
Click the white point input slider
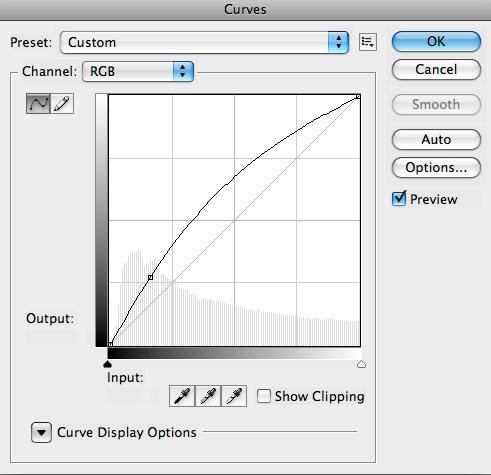(x=361, y=364)
